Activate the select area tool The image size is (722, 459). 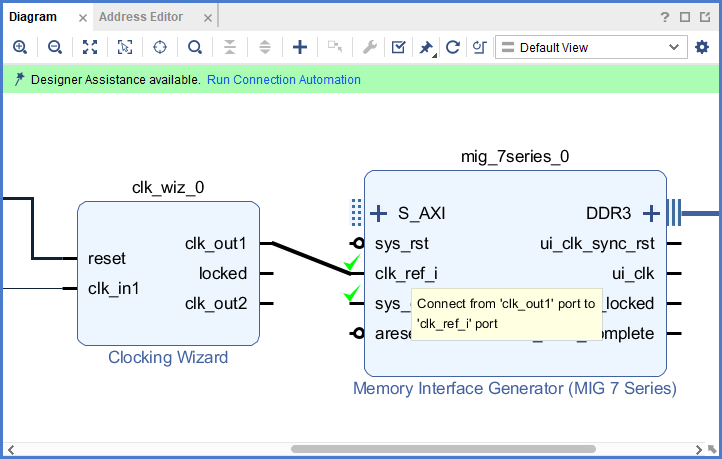point(125,47)
